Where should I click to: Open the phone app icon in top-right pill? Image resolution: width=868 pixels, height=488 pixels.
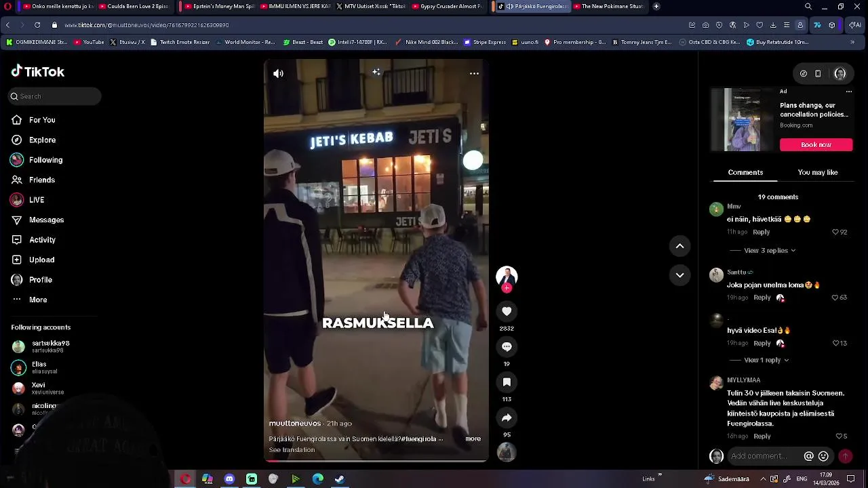(x=818, y=74)
